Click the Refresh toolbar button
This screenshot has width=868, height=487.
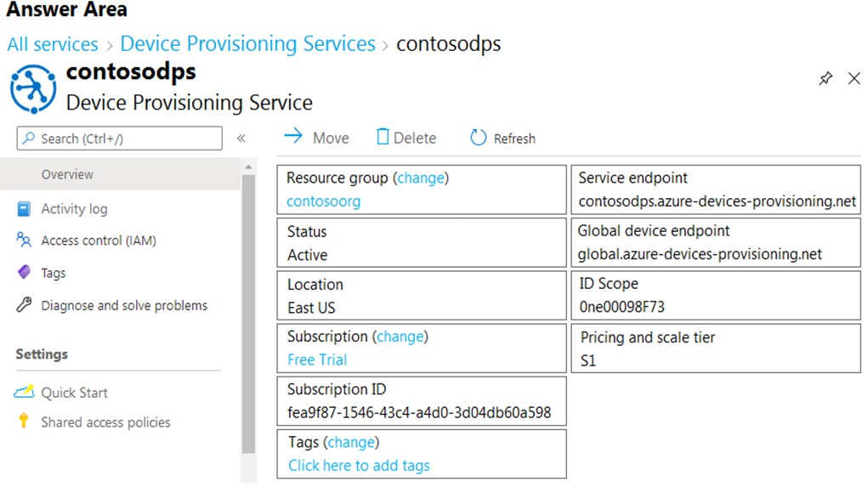(x=502, y=138)
